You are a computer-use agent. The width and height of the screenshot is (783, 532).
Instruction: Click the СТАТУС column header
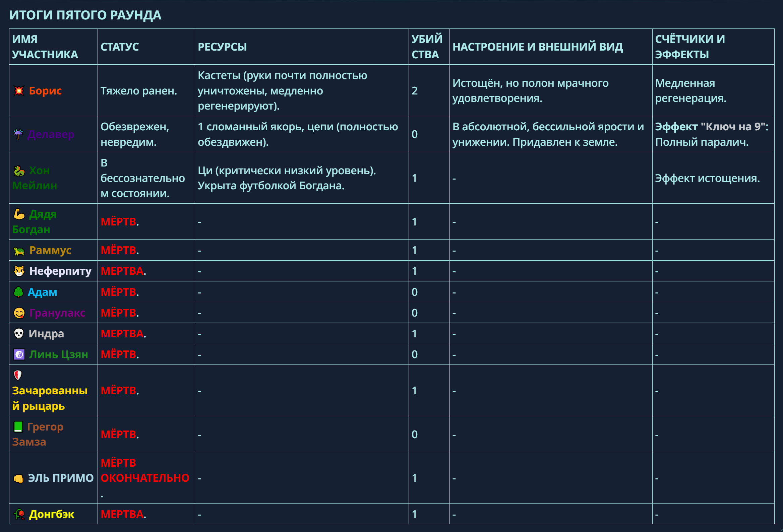[x=120, y=47]
